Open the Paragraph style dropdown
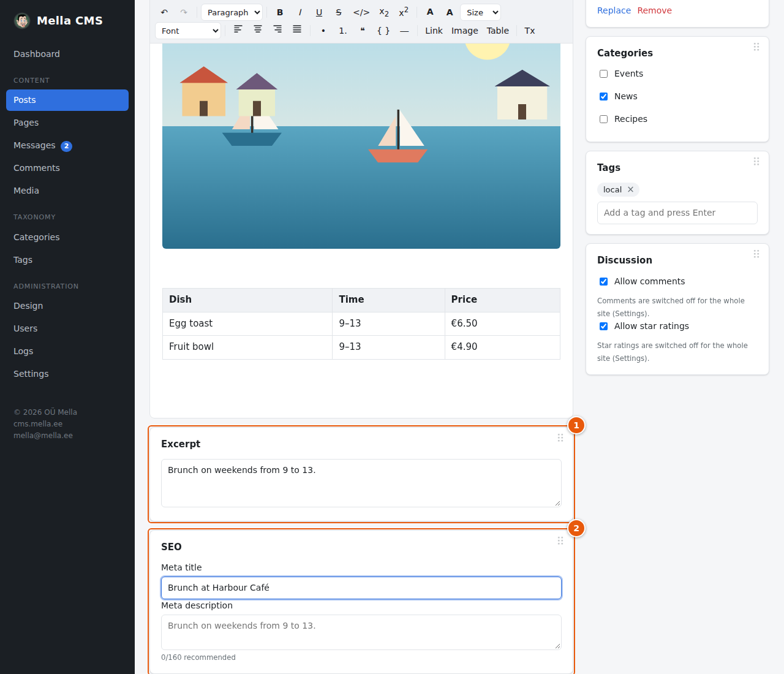Viewport: 784px width, 674px height. pos(232,12)
